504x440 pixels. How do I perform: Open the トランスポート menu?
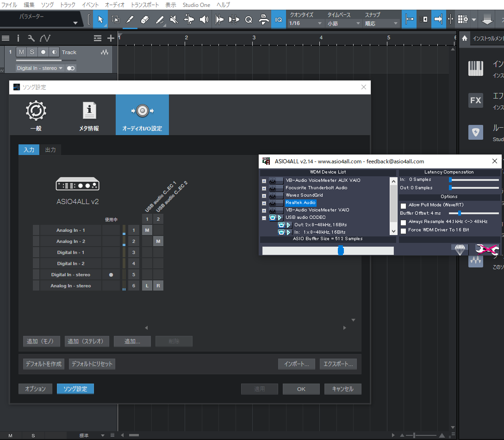click(145, 5)
